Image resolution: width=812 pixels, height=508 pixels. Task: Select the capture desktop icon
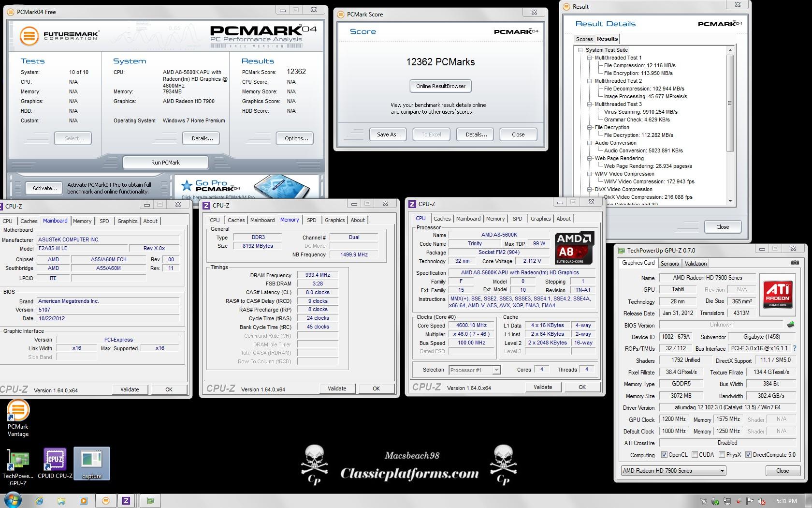[92, 463]
